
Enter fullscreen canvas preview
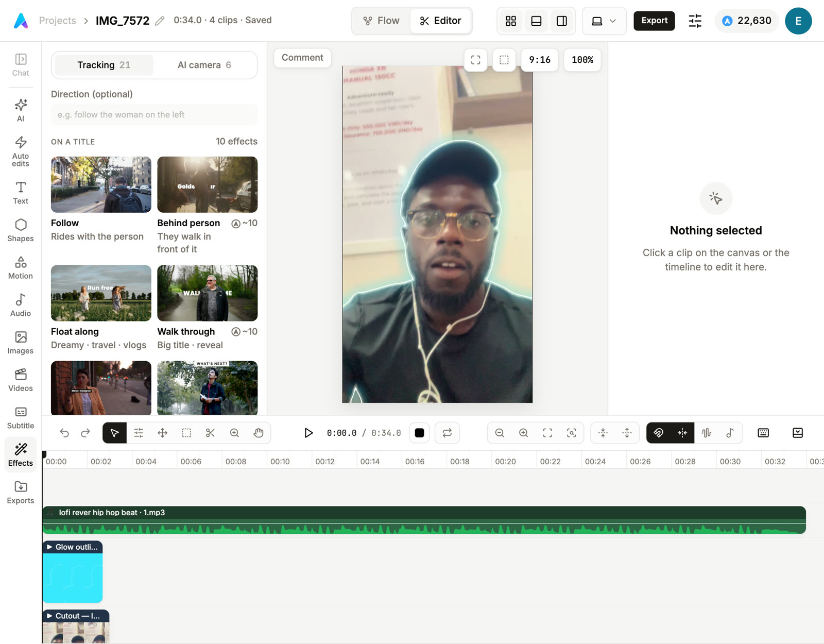click(x=476, y=60)
